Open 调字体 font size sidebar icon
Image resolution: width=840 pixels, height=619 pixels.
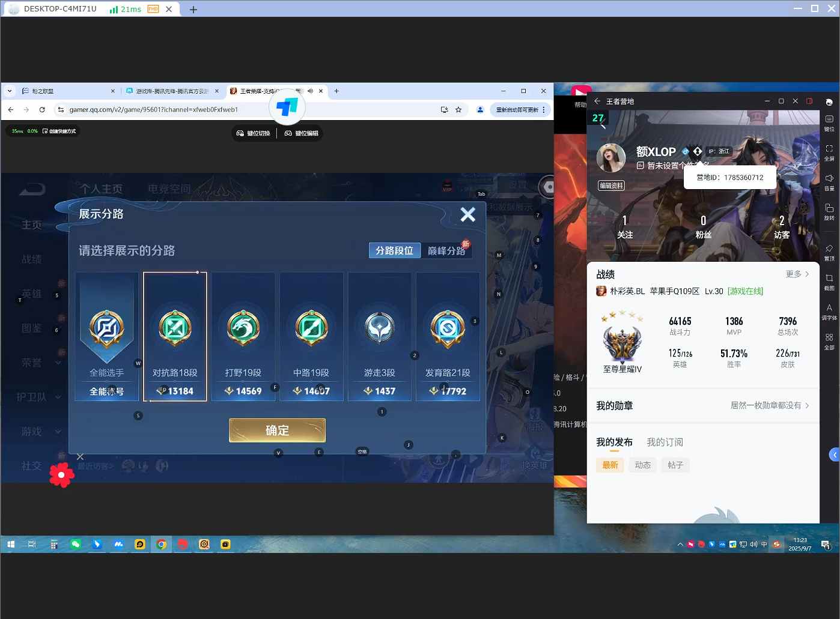coord(829,312)
